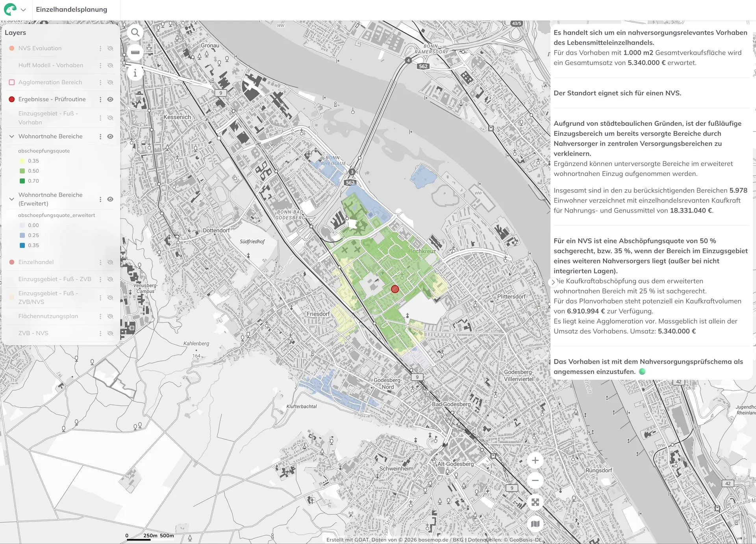The width and height of the screenshot is (756, 544).
Task: Toggle fullscreen map view
Action: [535, 502]
